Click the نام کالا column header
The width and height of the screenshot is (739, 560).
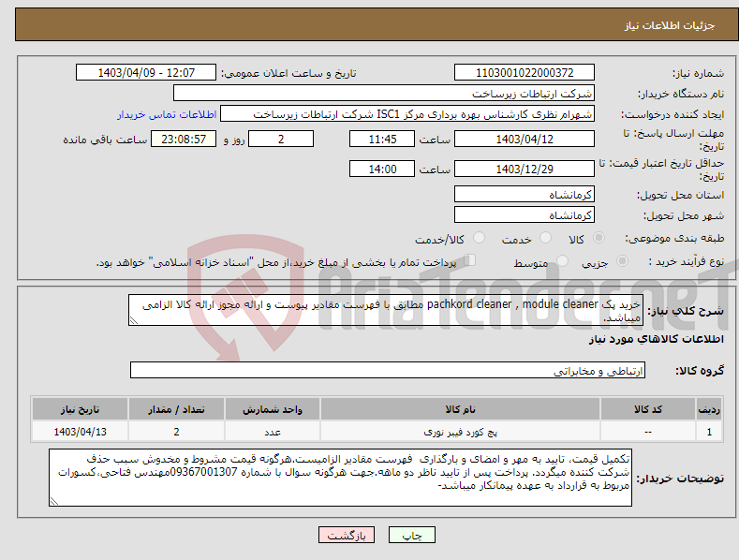click(461, 409)
